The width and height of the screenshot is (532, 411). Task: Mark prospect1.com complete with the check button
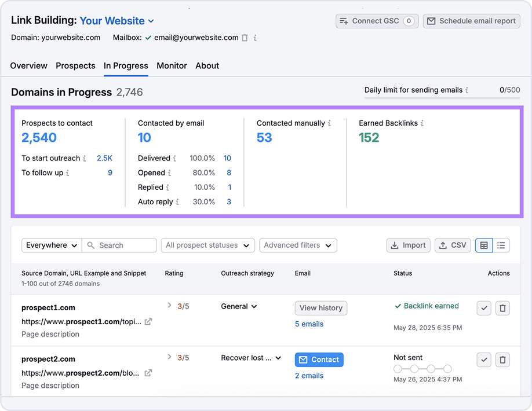tap(484, 308)
